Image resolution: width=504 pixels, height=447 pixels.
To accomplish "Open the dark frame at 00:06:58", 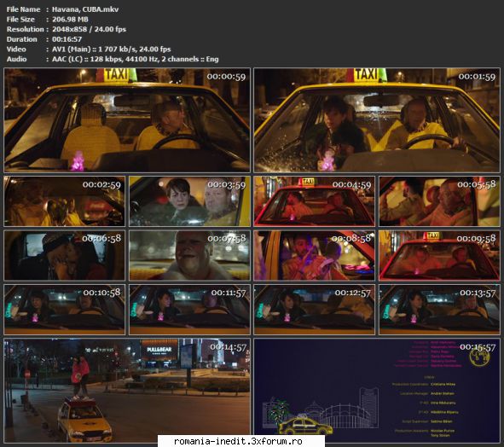I will (65, 255).
